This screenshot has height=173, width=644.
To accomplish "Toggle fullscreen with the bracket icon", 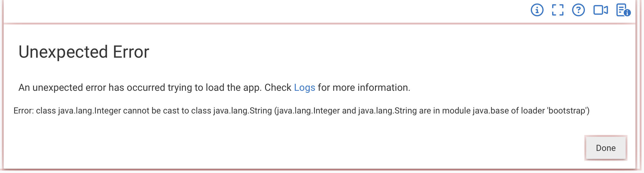I will pos(558,10).
